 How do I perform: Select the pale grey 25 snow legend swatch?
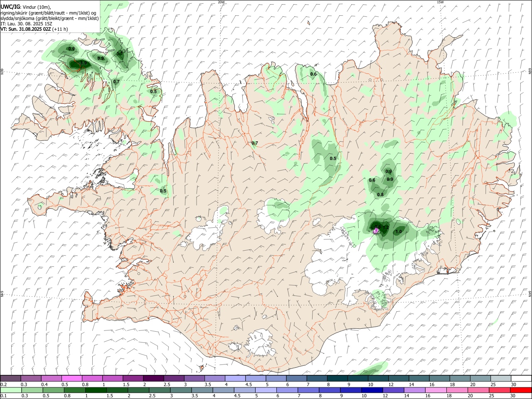coord(500,379)
